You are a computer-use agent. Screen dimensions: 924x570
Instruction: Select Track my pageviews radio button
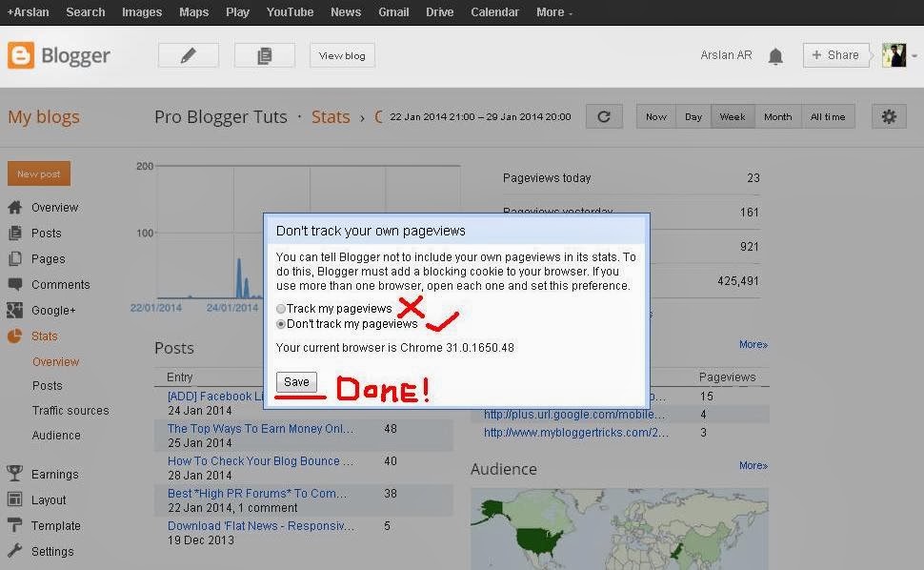[281, 309]
